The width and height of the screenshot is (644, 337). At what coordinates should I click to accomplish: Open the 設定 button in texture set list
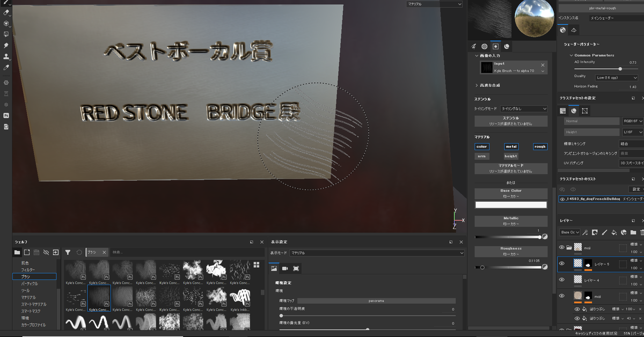click(636, 189)
